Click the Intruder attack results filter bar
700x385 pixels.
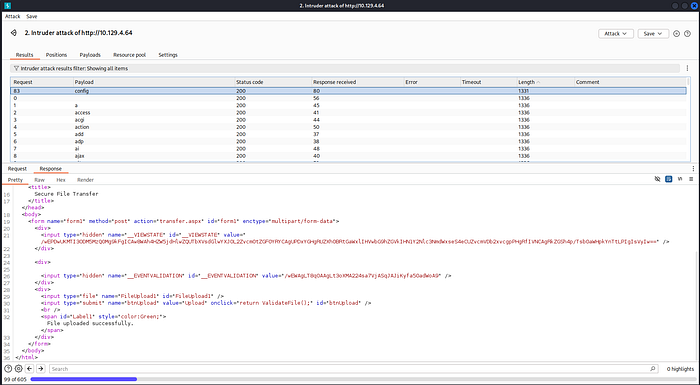click(x=345, y=68)
